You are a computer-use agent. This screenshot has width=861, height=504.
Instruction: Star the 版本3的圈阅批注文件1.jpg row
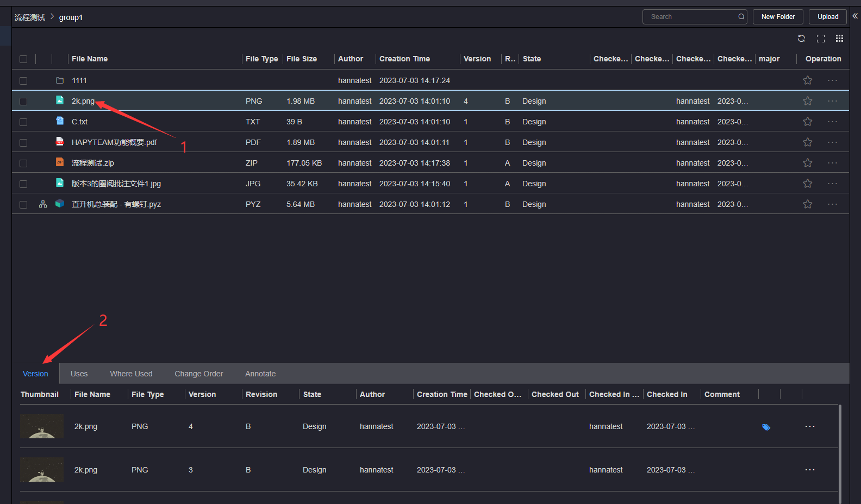click(808, 184)
